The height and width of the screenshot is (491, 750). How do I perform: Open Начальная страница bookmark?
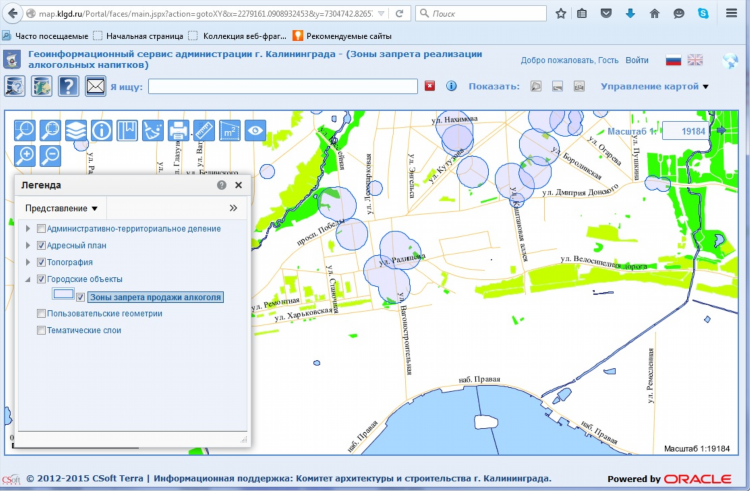pyautogui.click(x=138, y=36)
